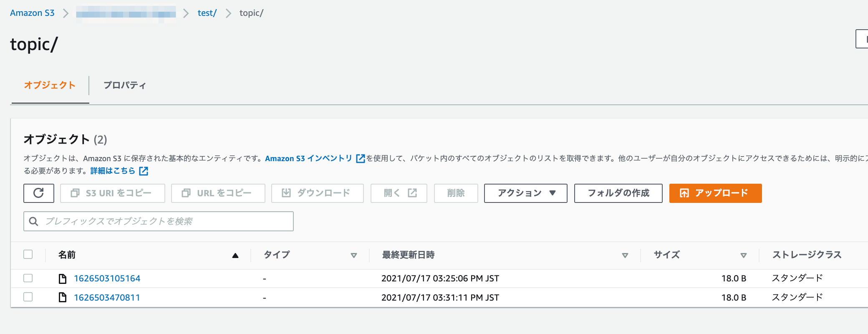Click the 削除 button
Viewport: 868px width, 334px height.
click(x=456, y=193)
